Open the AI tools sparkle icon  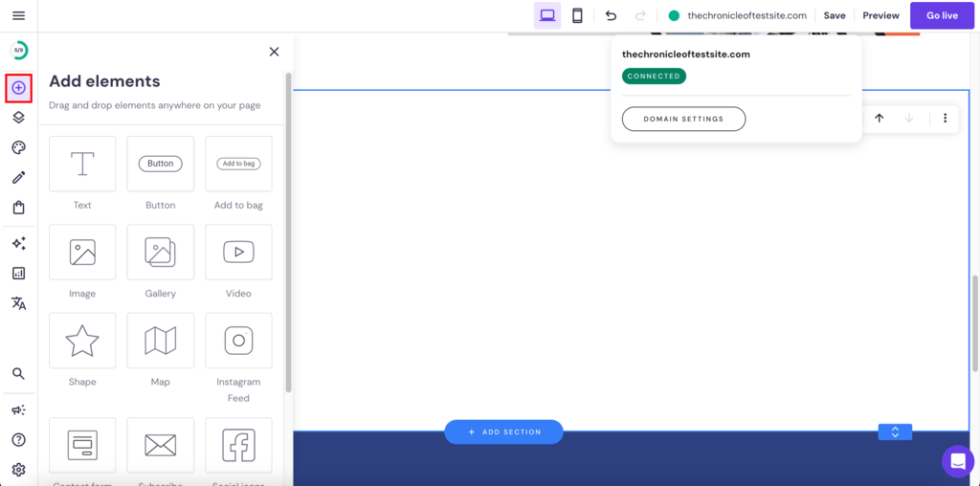[x=18, y=244]
